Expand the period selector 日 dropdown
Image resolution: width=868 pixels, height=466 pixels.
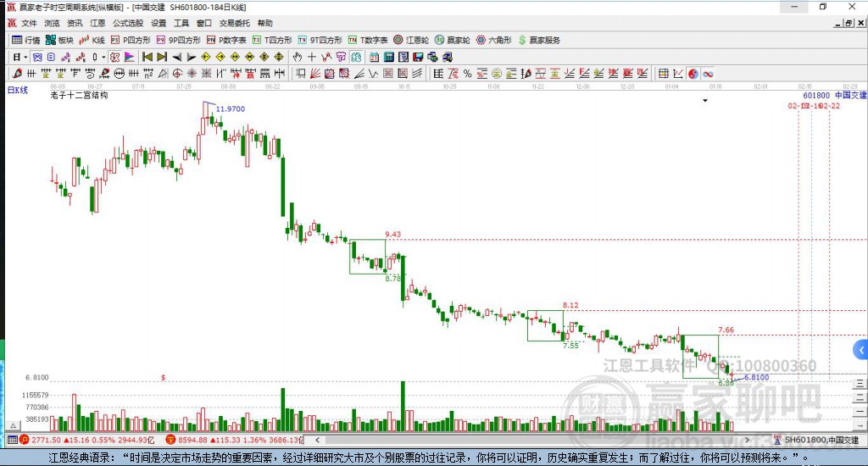tap(19, 57)
